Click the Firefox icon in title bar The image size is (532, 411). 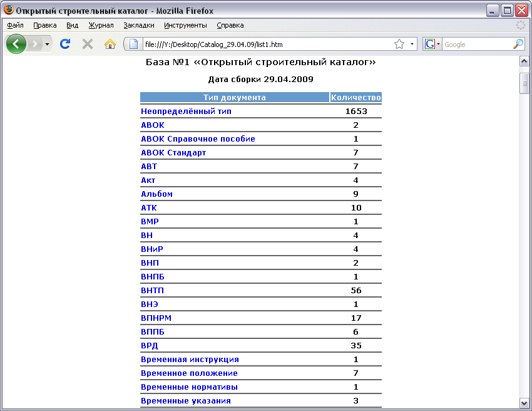pos(9,10)
